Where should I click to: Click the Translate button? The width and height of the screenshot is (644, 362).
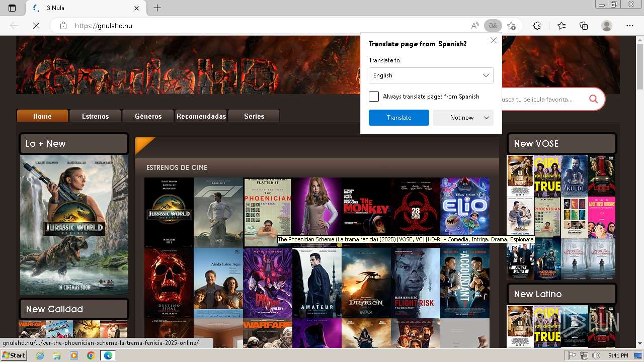pyautogui.click(x=399, y=118)
